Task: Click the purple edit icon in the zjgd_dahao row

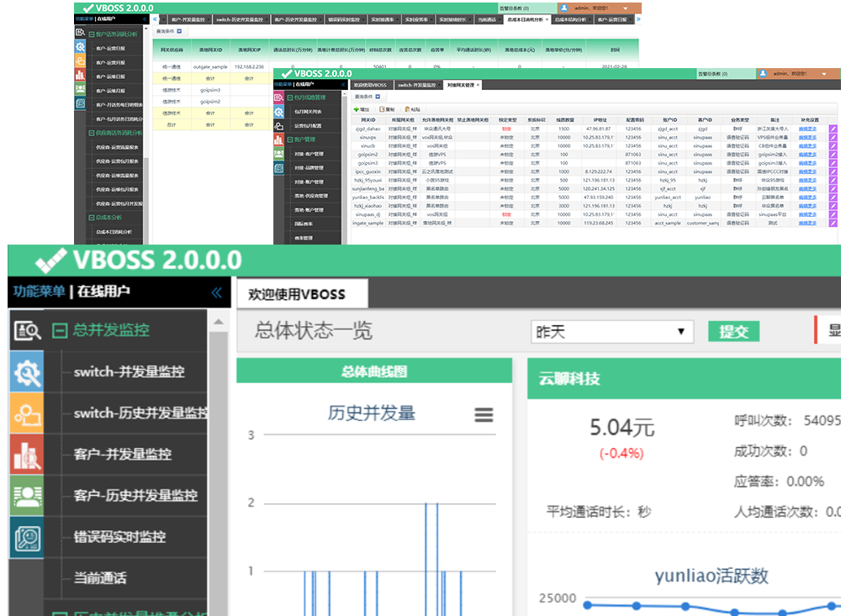Action: click(833, 129)
